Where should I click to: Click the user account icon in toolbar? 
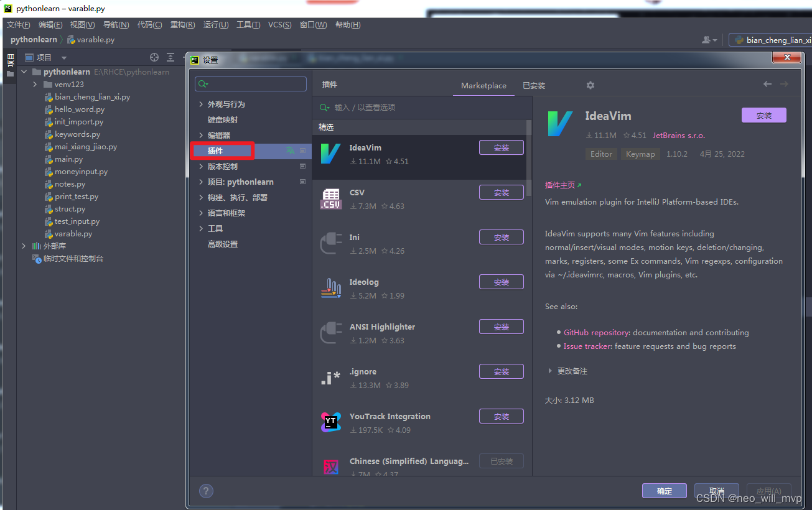(x=709, y=40)
